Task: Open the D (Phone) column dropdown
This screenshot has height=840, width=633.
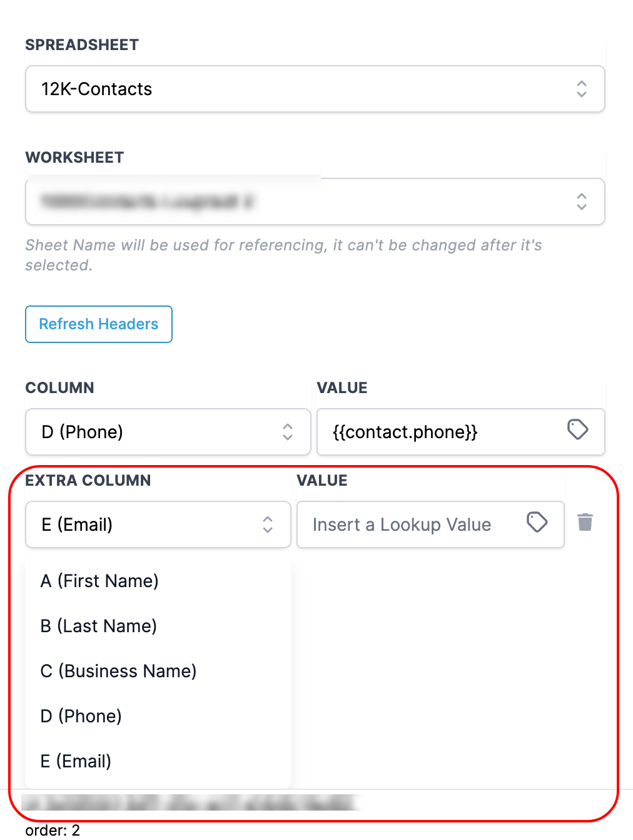Action: 168,432
